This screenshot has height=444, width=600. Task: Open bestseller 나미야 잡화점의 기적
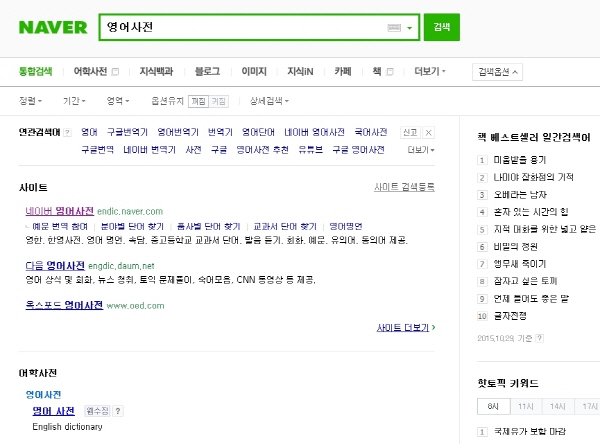click(x=533, y=177)
